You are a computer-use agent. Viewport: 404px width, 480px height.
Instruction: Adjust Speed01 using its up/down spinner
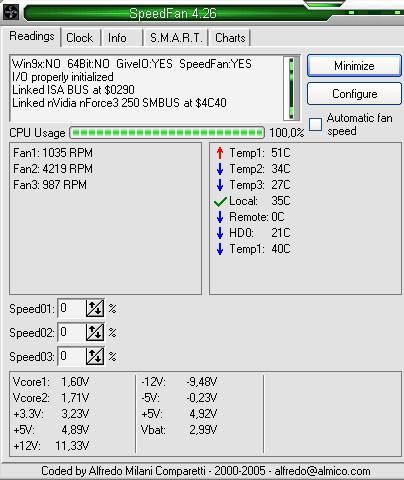[95, 308]
